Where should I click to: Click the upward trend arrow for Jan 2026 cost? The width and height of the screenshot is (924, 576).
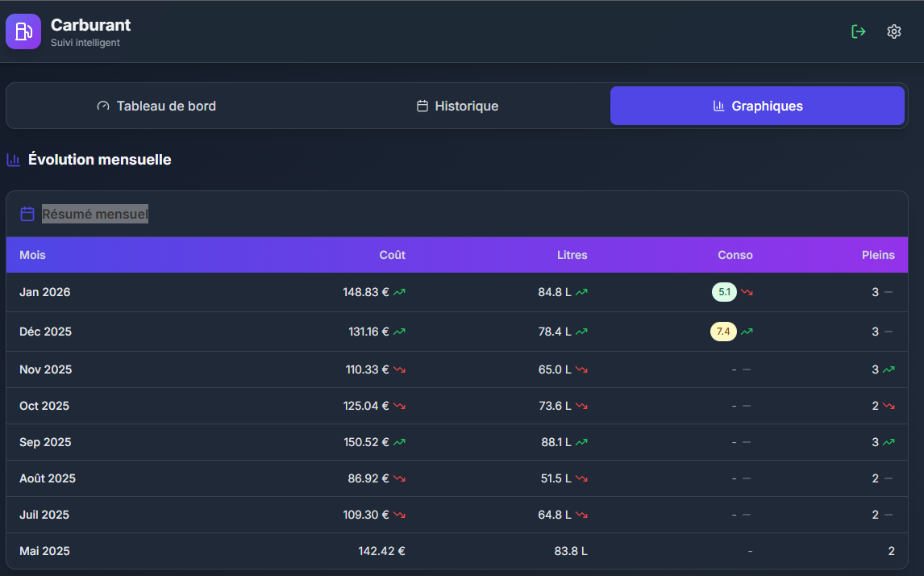pos(399,292)
